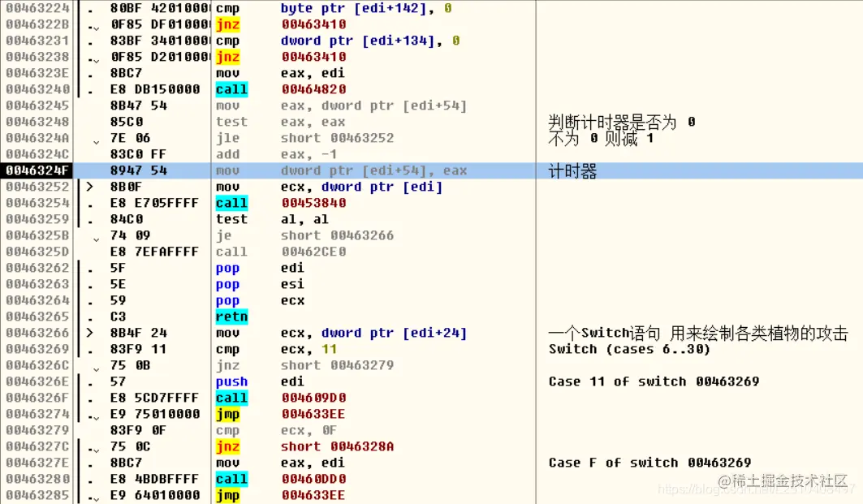Click jnz short 0046328A instruction
The image size is (863, 504).
pos(304,446)
